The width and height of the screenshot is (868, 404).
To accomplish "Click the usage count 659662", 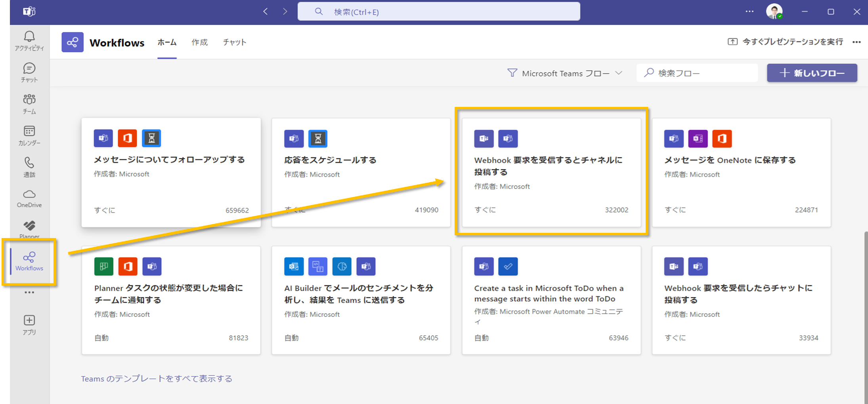I will tap(237, 210).
